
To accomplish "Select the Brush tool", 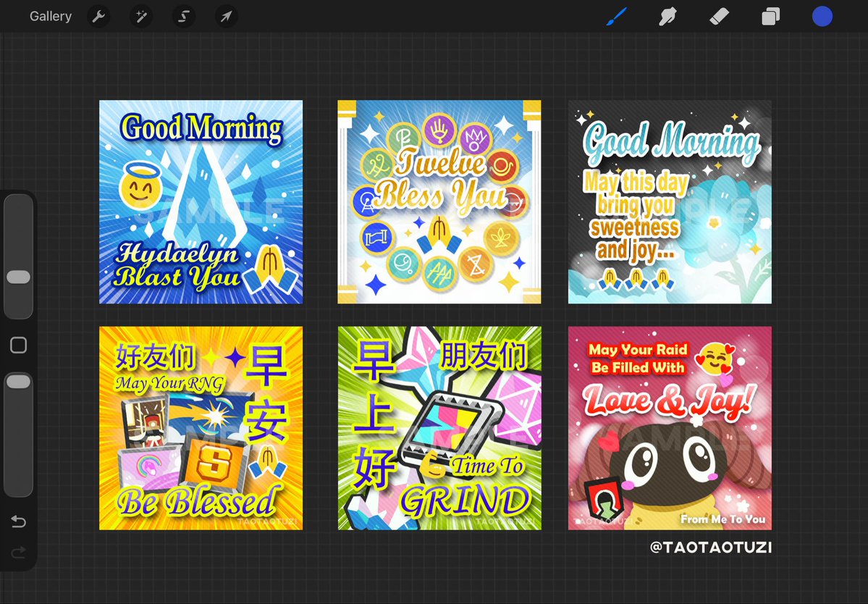I will (x=617, y=17).
